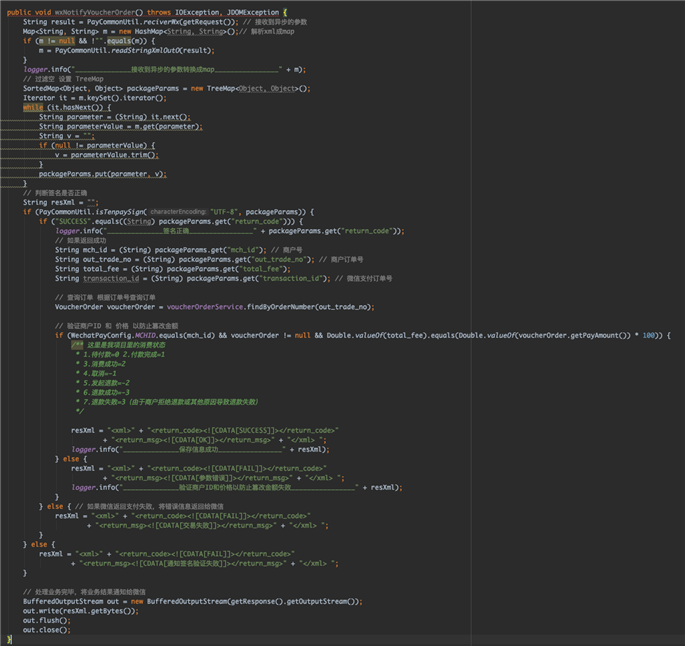Click getResponse() call
Image resolution: width=685 pixels, height=646 pixels.
(x=257, y=601)
